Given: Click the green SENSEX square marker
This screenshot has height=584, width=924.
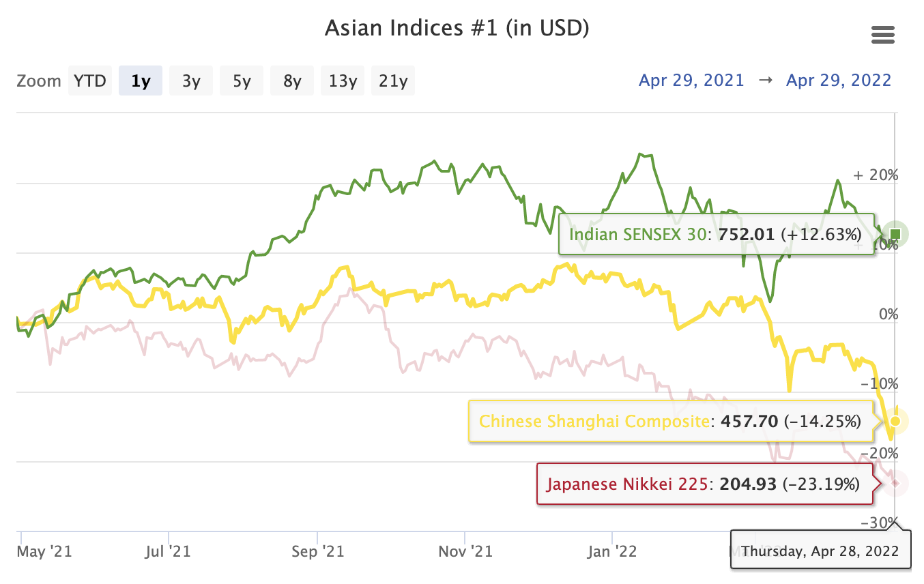Looking at the screenshot, I should [x=895, y=235].
